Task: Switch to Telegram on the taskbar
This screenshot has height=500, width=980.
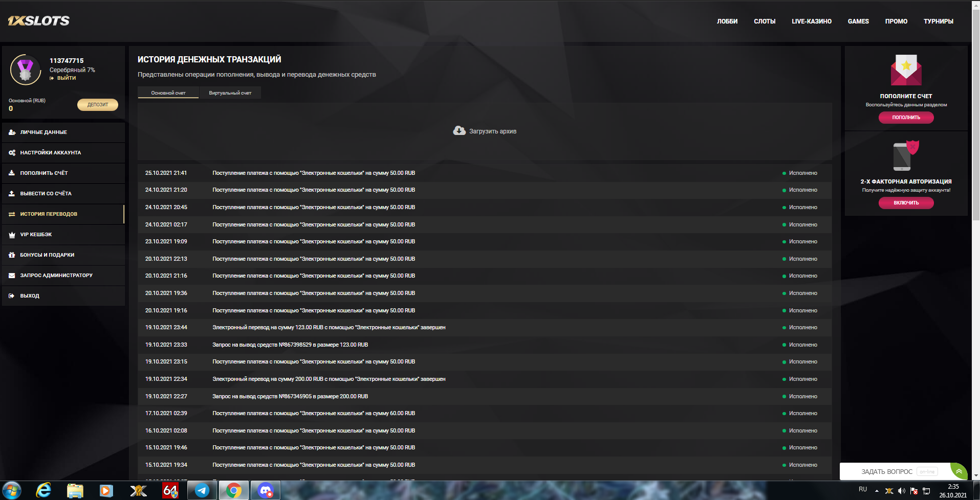Action: tap(202, 491)
